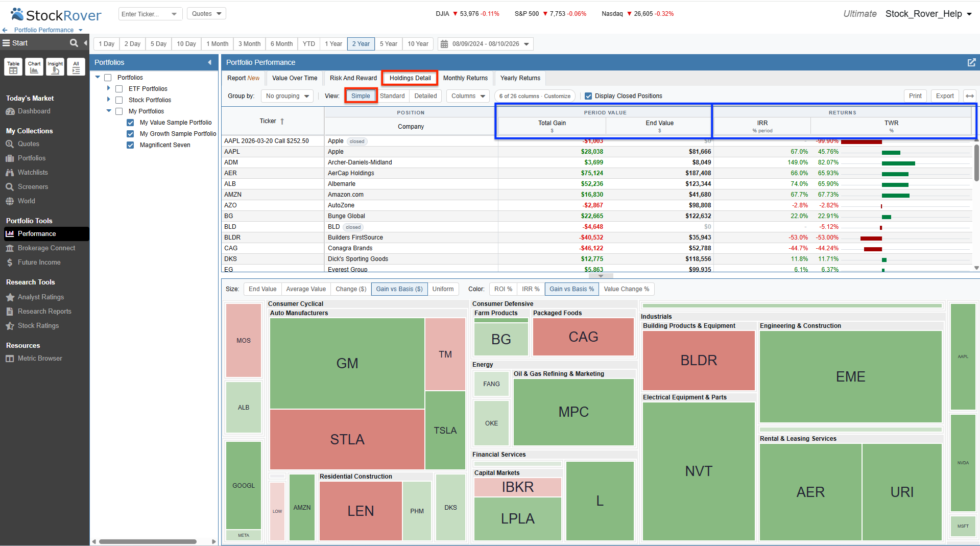Switch to the Value Over Time tab
The width and height of the screenshot is (980, 546).
click(x=295, y=78)
